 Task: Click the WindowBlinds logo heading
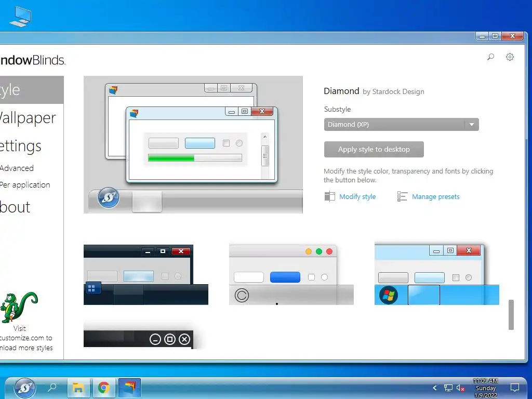click(33, 60)
